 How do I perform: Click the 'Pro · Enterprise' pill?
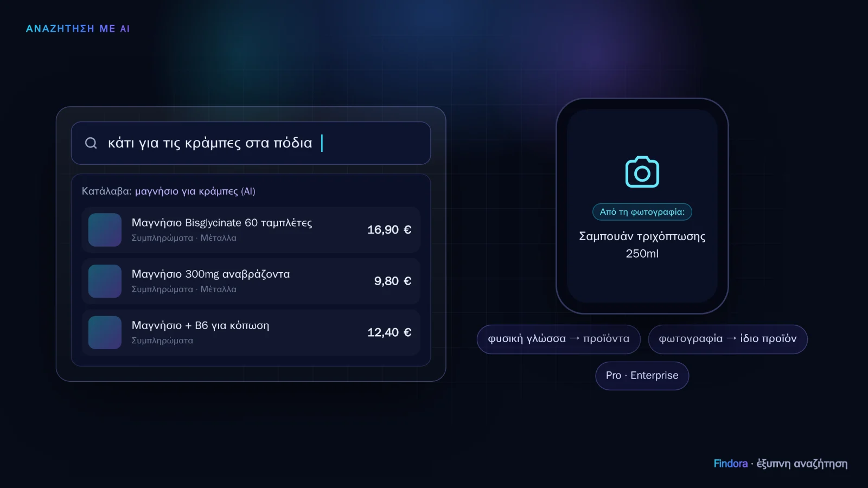click(x=642, y=376)
